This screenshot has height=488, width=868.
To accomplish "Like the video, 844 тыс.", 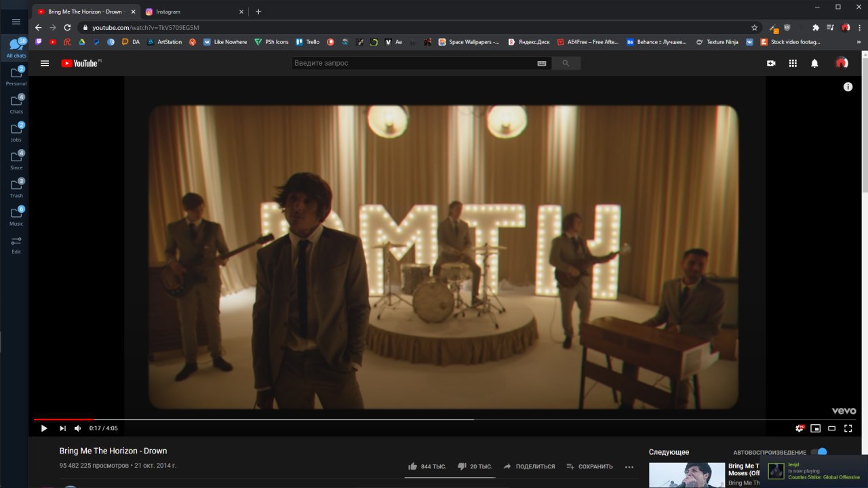I will coord(427,466).
